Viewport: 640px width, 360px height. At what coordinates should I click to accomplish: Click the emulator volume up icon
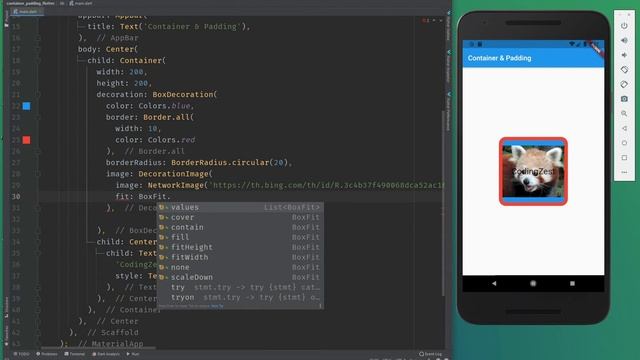[x=624, y=40]
